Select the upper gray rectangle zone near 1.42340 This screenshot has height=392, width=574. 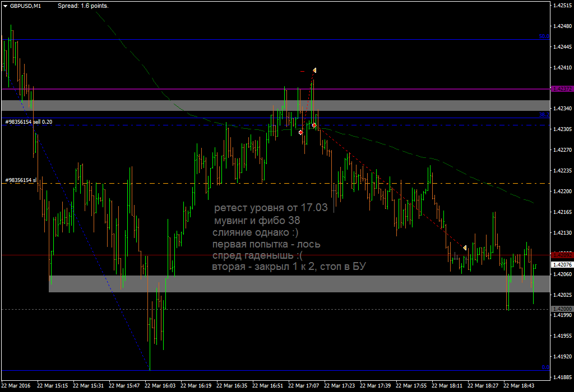(275, 105)
